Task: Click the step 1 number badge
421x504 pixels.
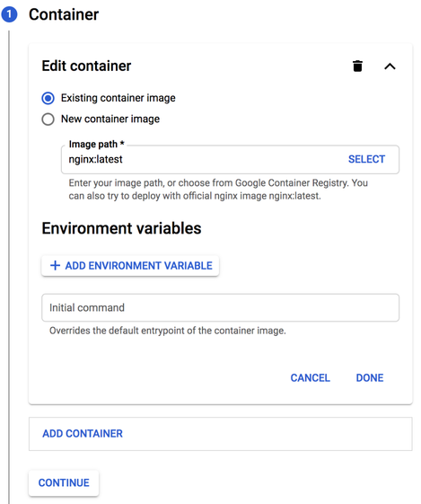Action: [x=9, y=14]
